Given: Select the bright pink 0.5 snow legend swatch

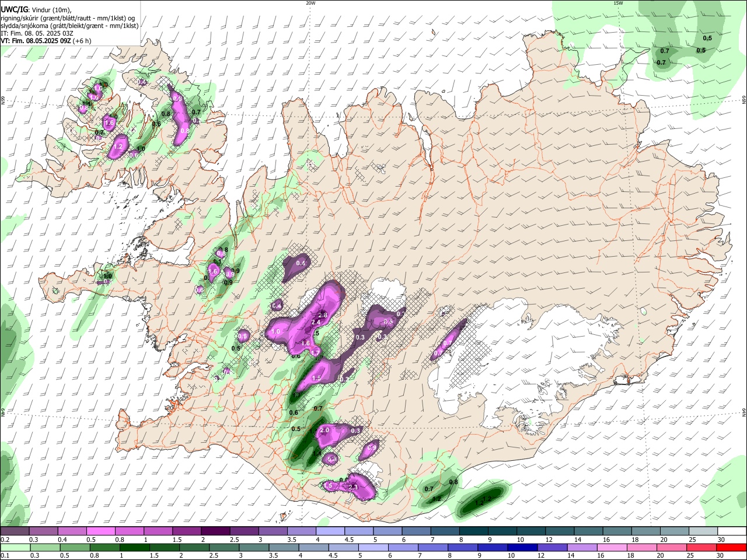Looking at the screenshot, I should point(100,531).
